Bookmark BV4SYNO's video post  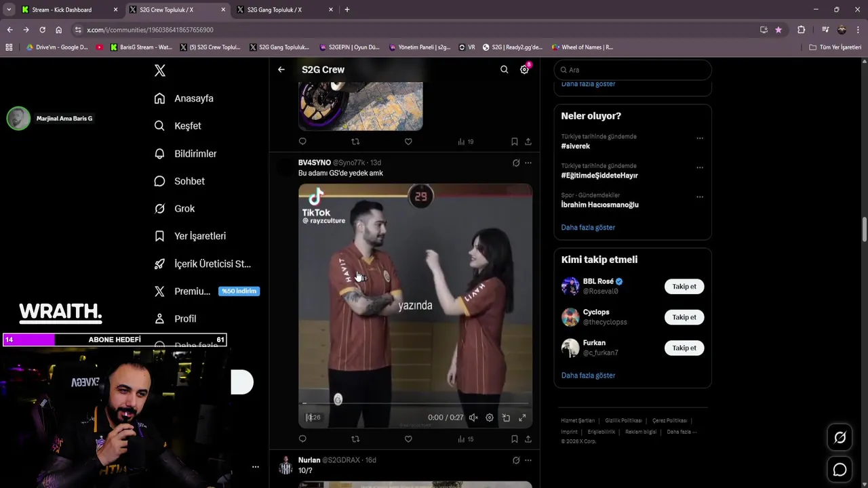pos(514,439)
